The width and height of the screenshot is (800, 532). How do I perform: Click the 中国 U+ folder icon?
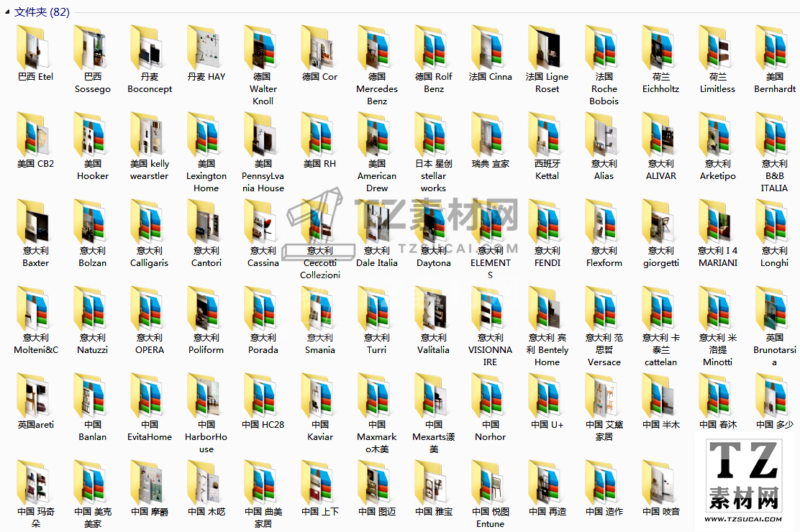546,395
